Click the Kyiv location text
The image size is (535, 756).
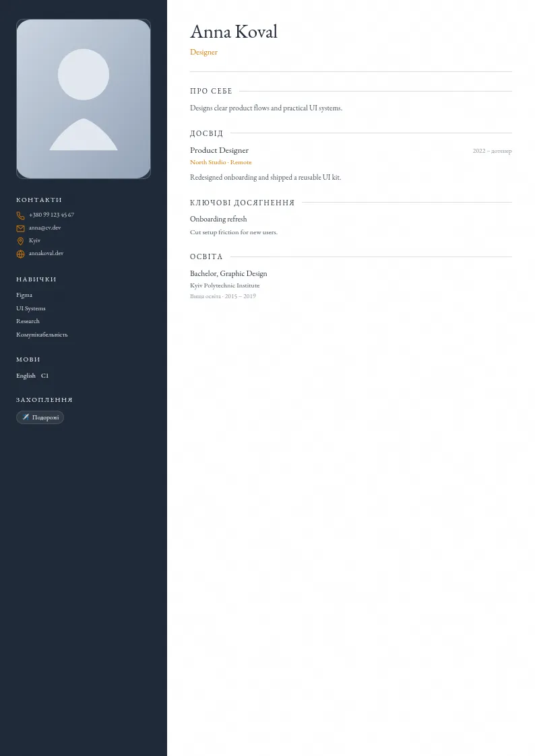(35, 240)
